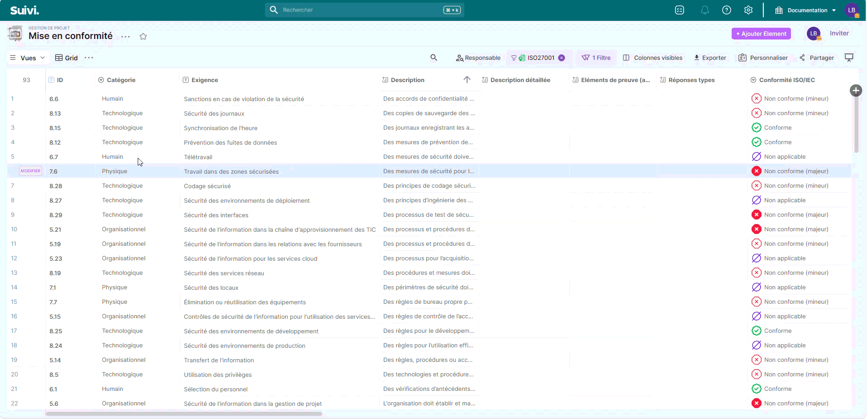Remove the ISO27001 filter chip
Viewport: 868px width, 419px height.
561,58
